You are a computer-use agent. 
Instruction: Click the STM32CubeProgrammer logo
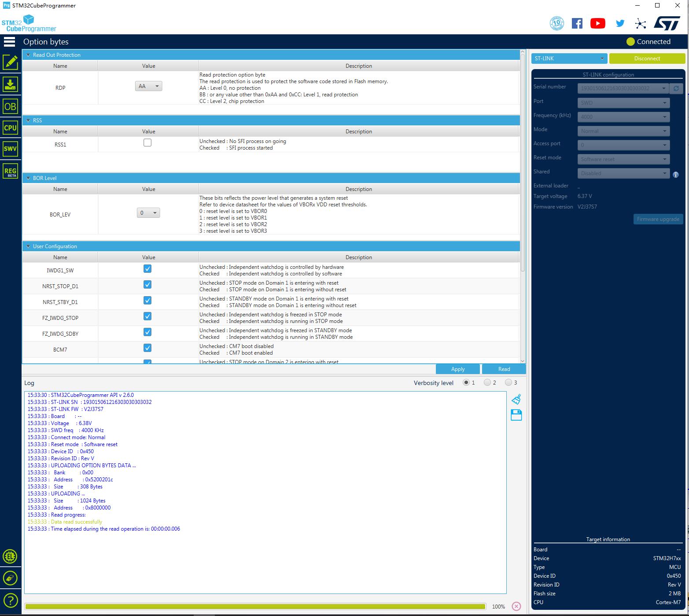click(x=29, y=23)
